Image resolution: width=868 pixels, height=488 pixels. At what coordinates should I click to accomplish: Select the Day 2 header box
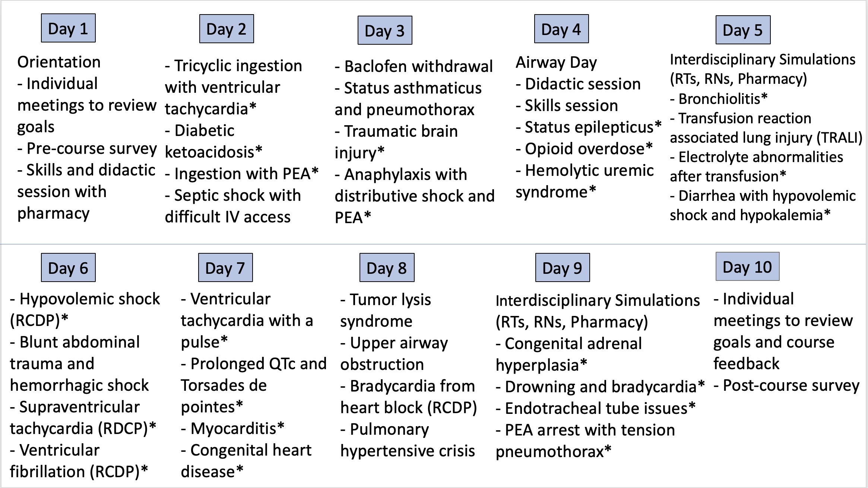226,29
